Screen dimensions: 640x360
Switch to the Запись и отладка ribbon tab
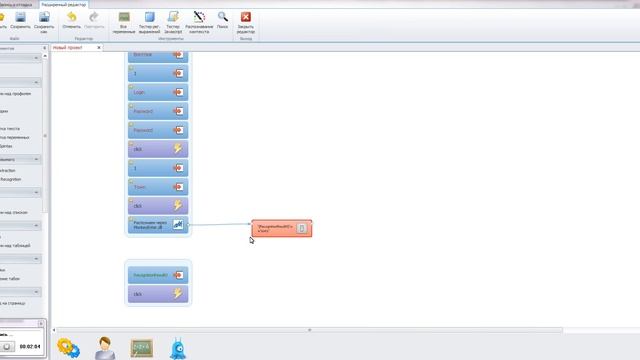click(16, 4)
